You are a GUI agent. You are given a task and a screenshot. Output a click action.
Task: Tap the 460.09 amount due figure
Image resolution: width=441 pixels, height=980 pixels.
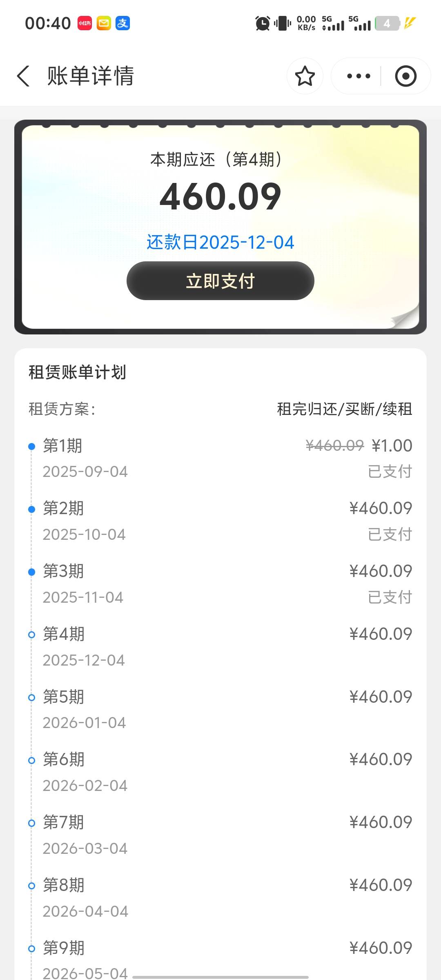pos(220,197)
